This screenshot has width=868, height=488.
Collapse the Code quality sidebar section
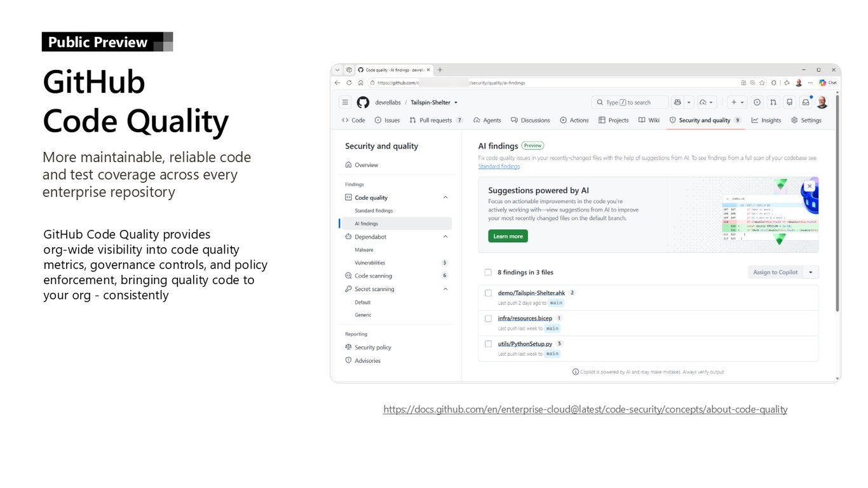point(445,198)
